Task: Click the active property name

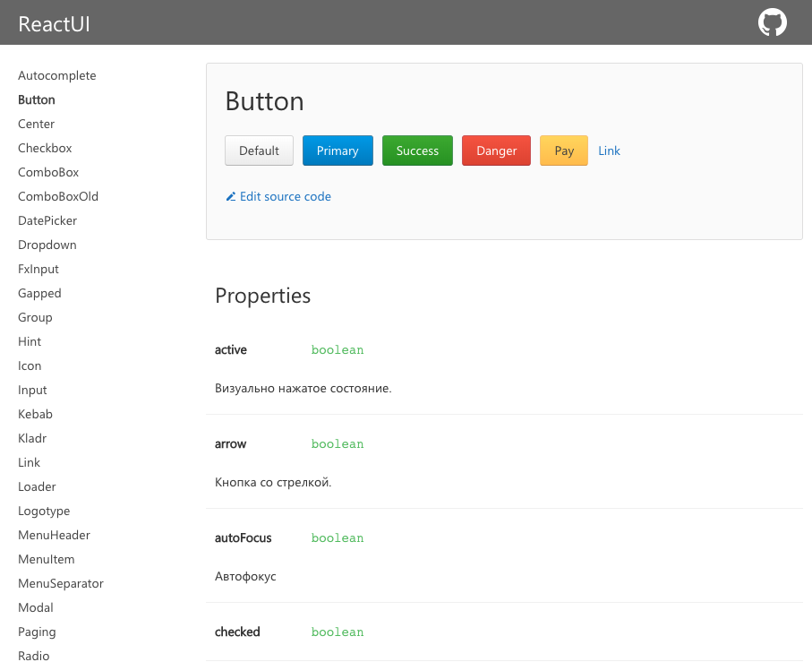Action: coord(230,350)
